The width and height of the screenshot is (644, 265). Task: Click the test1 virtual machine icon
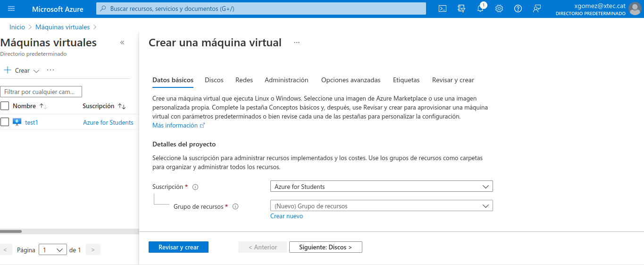[17, 122]
